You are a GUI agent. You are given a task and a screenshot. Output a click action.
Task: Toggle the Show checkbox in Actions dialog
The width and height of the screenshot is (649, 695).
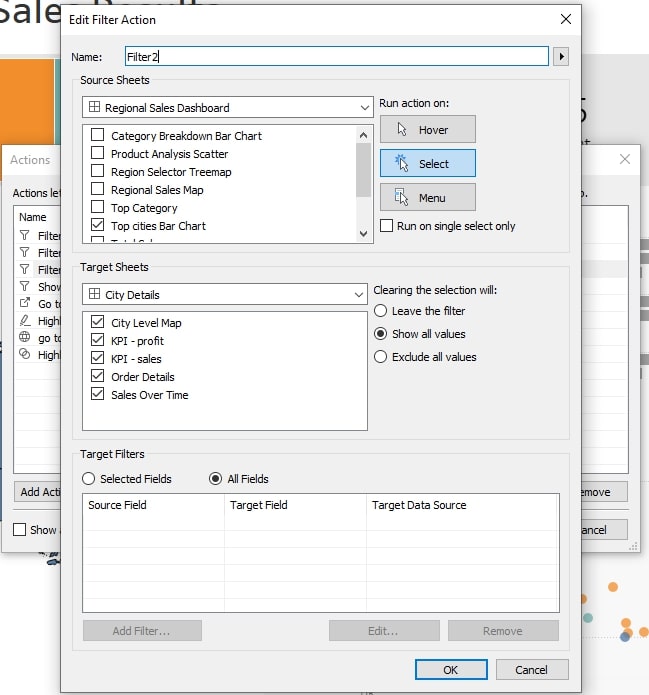(20, 530)
